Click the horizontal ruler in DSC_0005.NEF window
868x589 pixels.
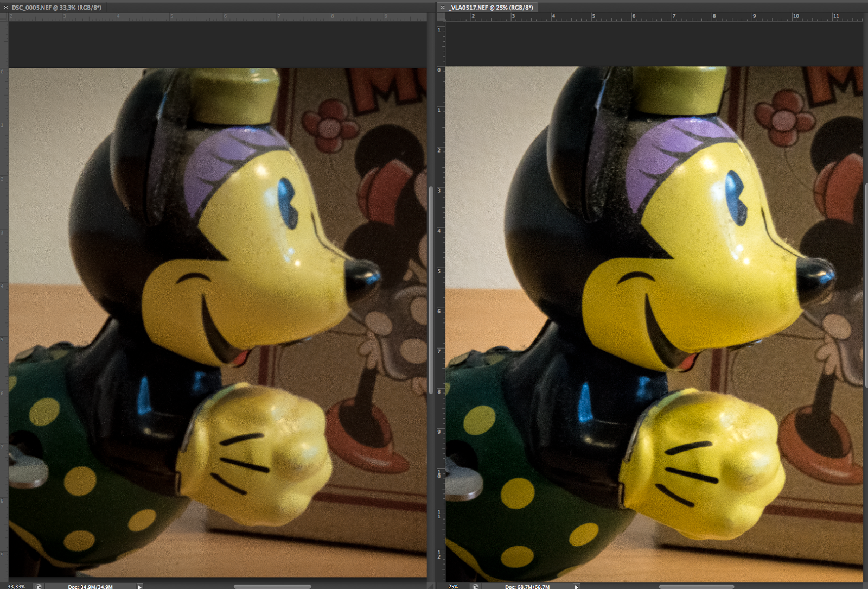[x=218, y=17]
